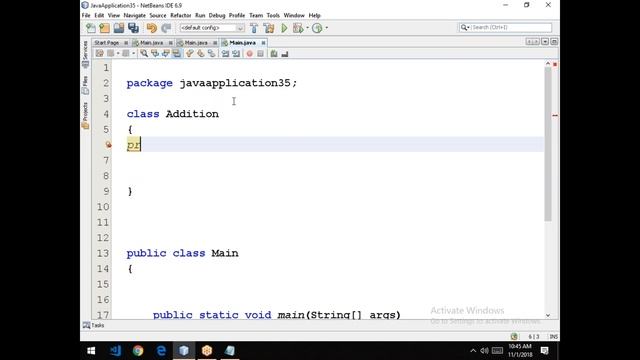Expand the Profile Project dropdown arrow
Screen dimensions: 640x360
click(327, 28)
